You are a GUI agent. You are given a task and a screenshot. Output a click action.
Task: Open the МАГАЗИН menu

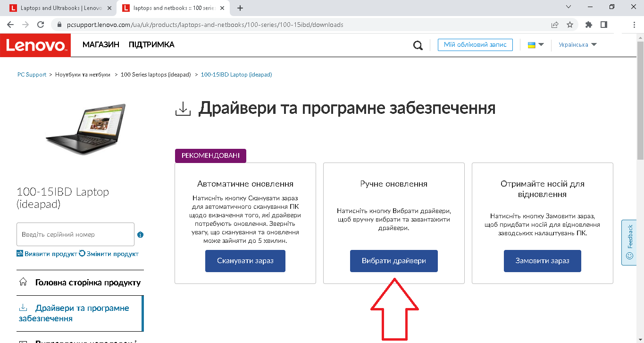100,44
